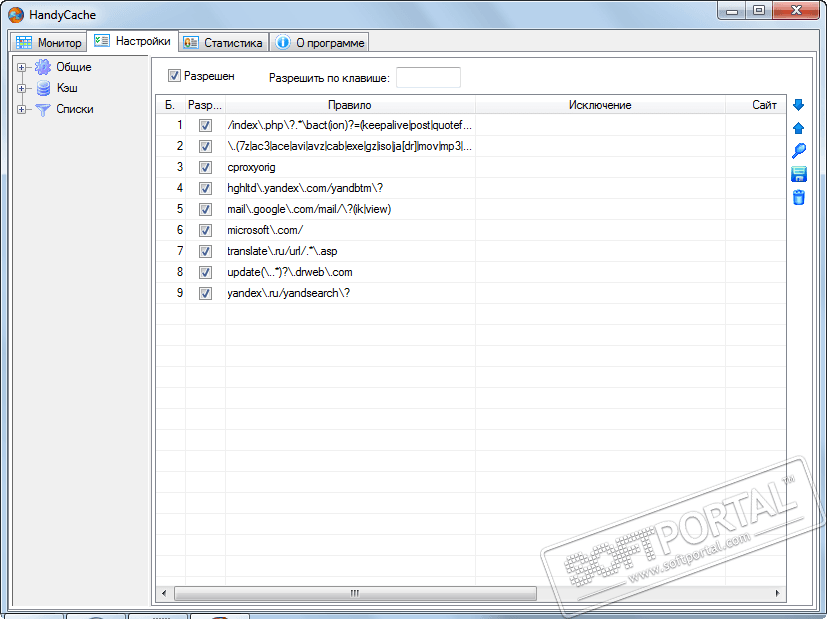The width and height of the screenshot is (827, 619).
Task: Switch to the Монитор tab
Action: coord(49,43)
